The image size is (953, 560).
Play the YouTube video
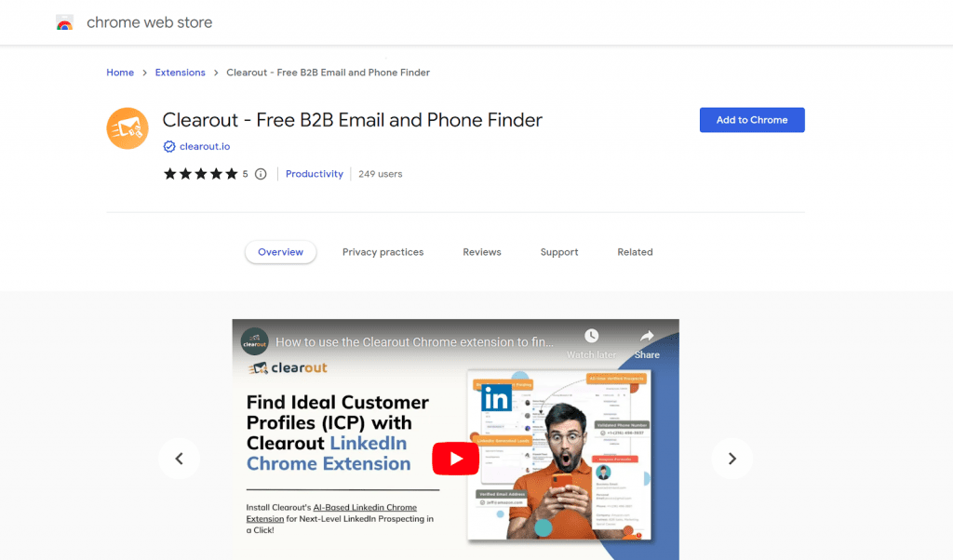pyautogui.click(x=456, y=459)
